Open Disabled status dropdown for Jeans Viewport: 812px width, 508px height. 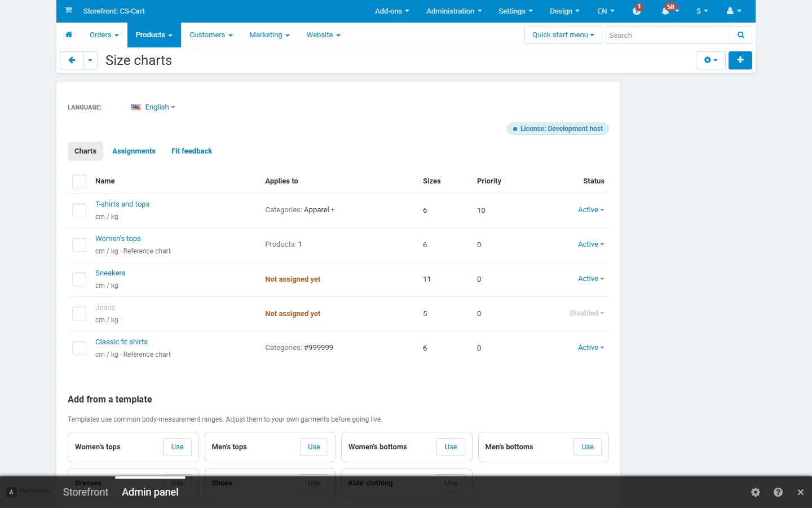(587, 313)
